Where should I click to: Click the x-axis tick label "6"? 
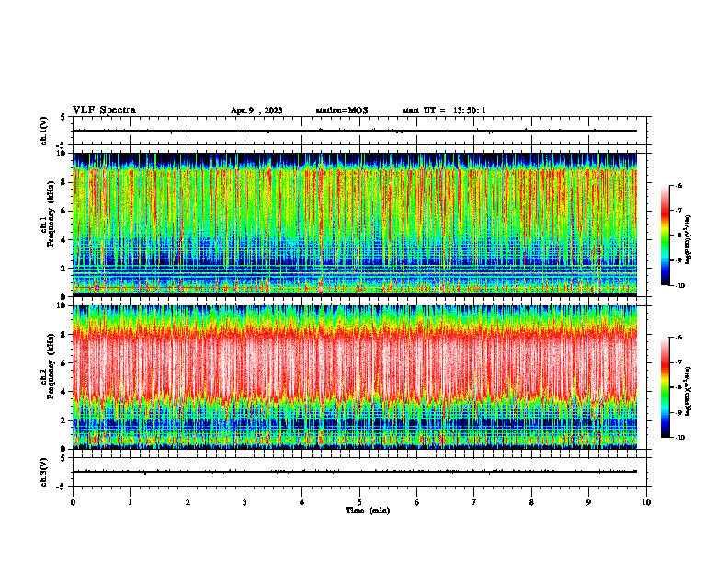(417, 502)
